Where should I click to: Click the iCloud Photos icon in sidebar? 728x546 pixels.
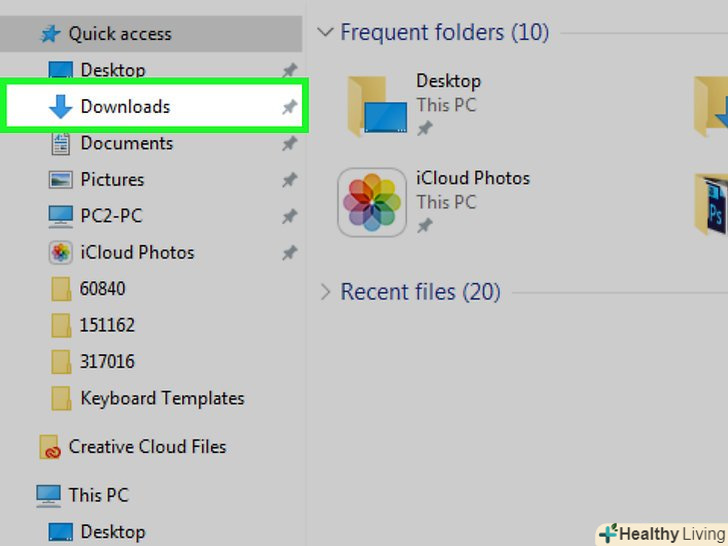tap(61, 253)
